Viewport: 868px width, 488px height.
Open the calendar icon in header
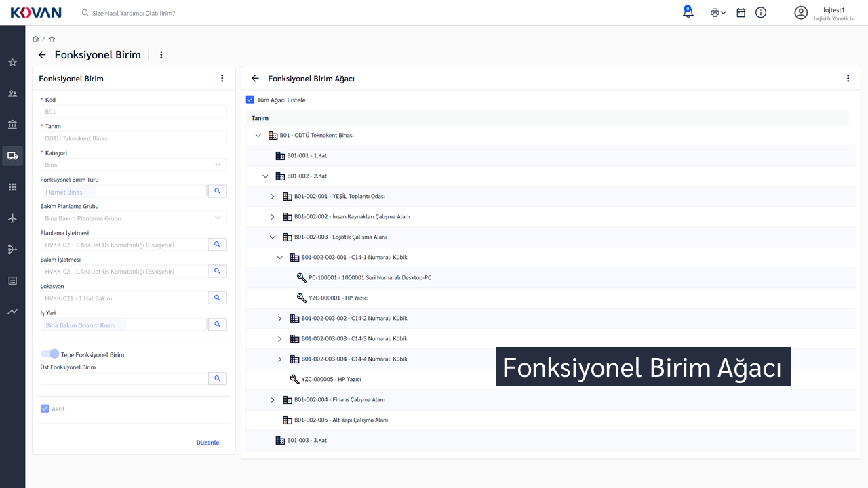741,13
